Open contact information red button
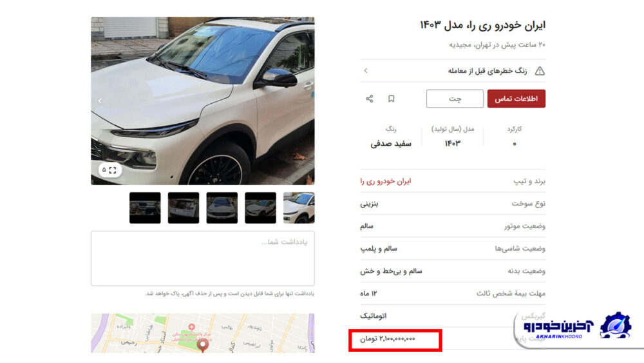Image resolution: width=644 pixels, height=363 pixels. coord(516,99)
